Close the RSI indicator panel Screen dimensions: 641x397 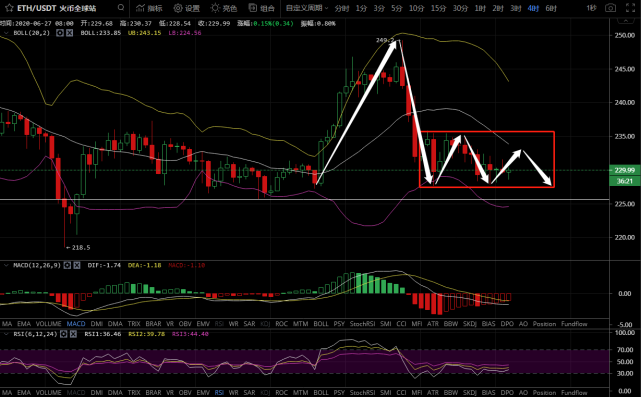click(73, 334)
